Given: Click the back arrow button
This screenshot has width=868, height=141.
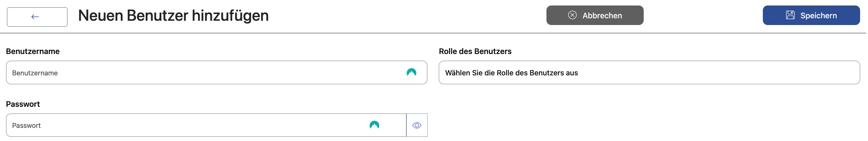Looking at the screenshot, I should pos(37,17).
